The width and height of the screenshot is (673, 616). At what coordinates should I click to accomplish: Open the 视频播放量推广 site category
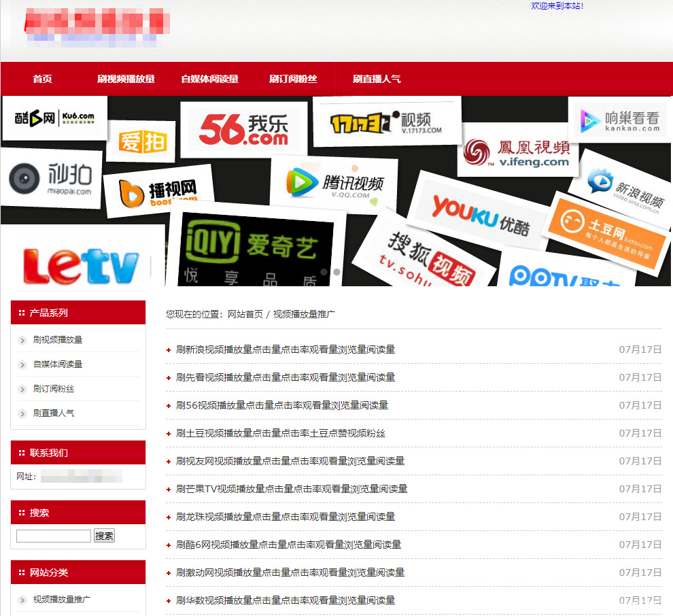pos(62,599)
